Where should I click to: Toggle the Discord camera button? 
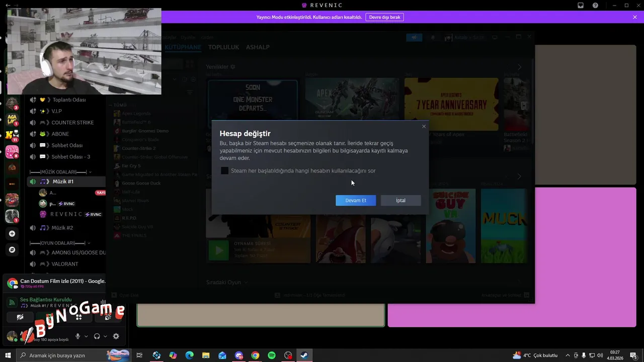(x=20, y=317)
